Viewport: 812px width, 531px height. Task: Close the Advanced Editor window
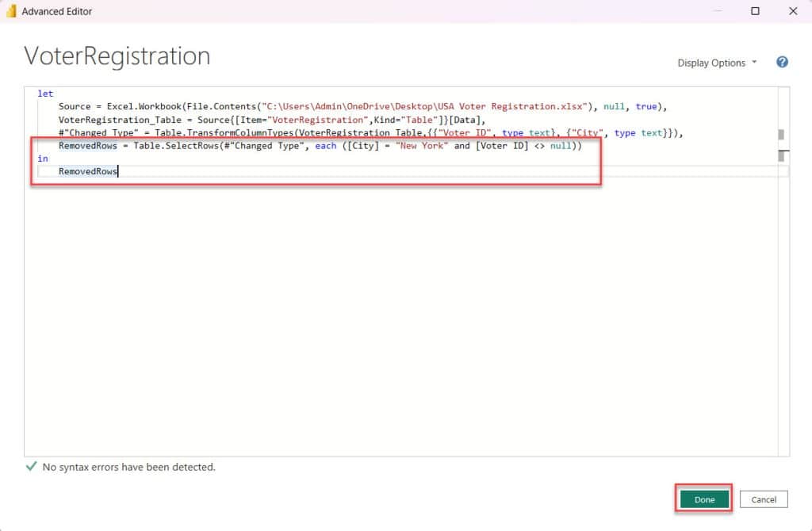coord(793,11)
